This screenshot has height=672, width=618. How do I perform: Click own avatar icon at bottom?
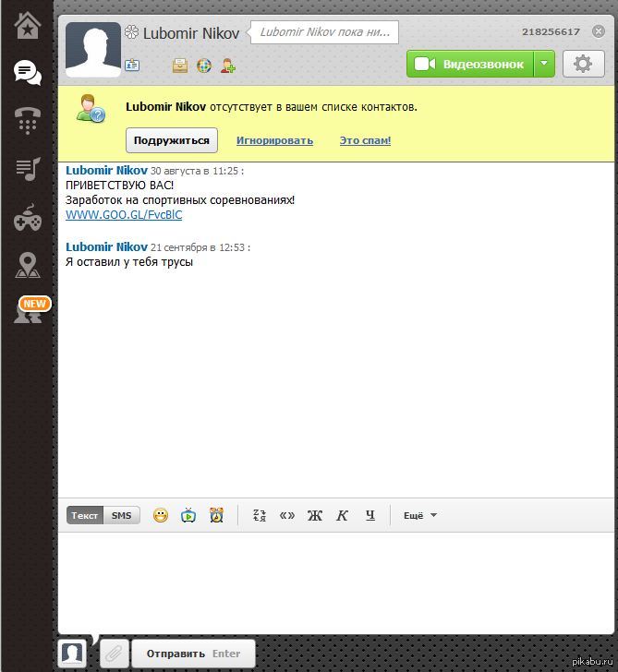coord(72,654)
